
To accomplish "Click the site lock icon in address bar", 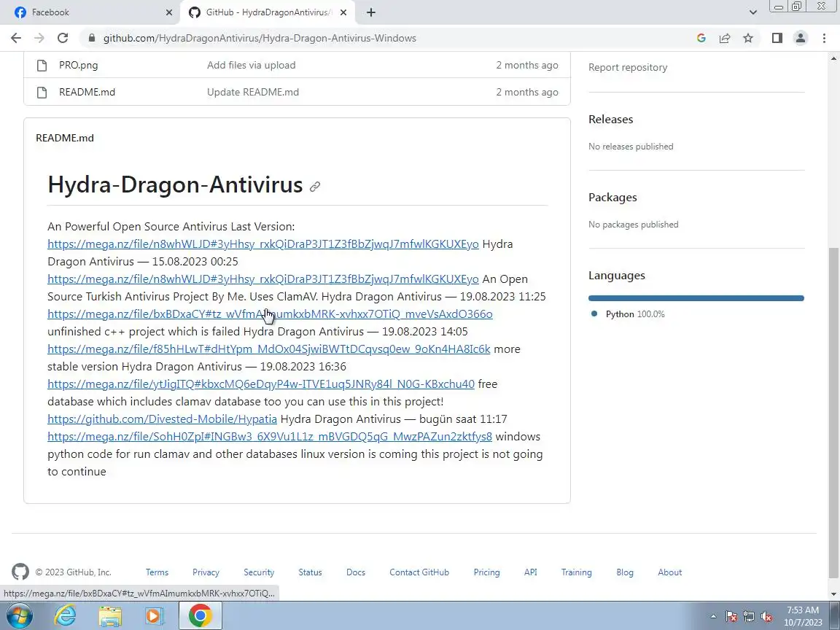I will click(92, 38).
